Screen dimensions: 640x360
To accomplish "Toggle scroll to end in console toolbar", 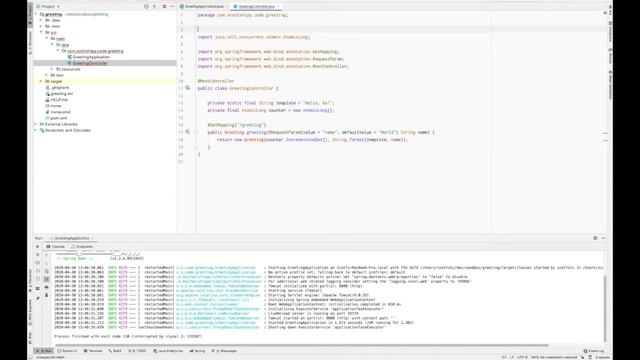I will point(46,279).
